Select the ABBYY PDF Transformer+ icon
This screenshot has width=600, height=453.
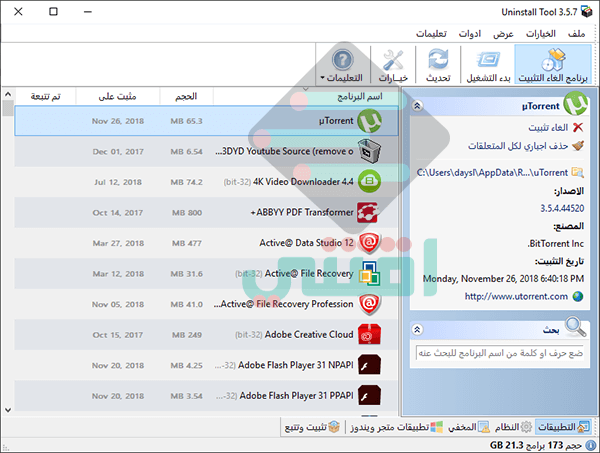click(x=368, y=212)
